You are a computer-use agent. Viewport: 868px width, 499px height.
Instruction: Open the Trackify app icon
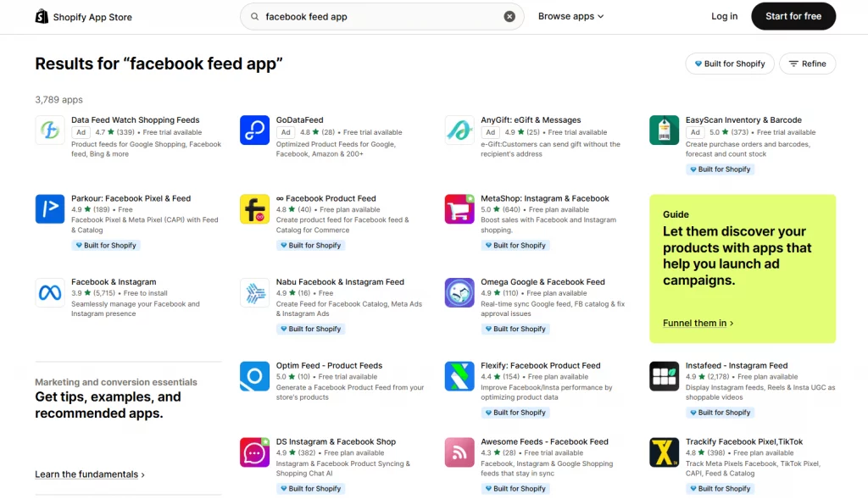click(x=665, y=452)
